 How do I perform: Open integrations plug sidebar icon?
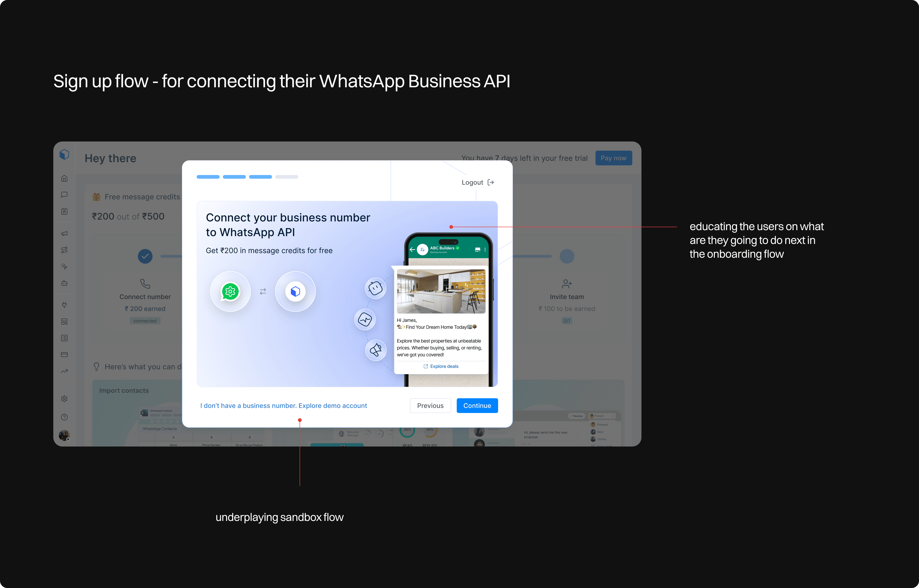coord(64,305)
